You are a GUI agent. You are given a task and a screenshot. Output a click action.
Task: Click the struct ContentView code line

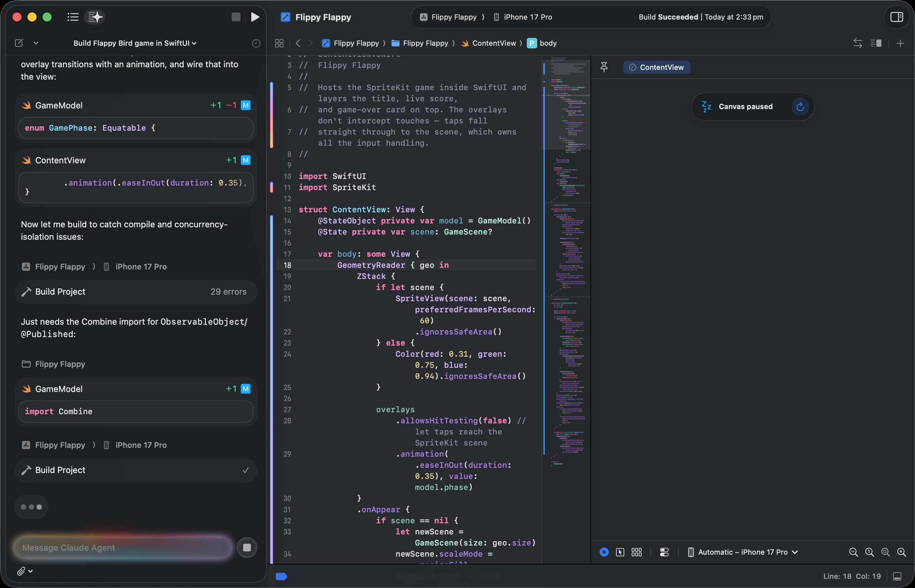click(x=361, y=209)
